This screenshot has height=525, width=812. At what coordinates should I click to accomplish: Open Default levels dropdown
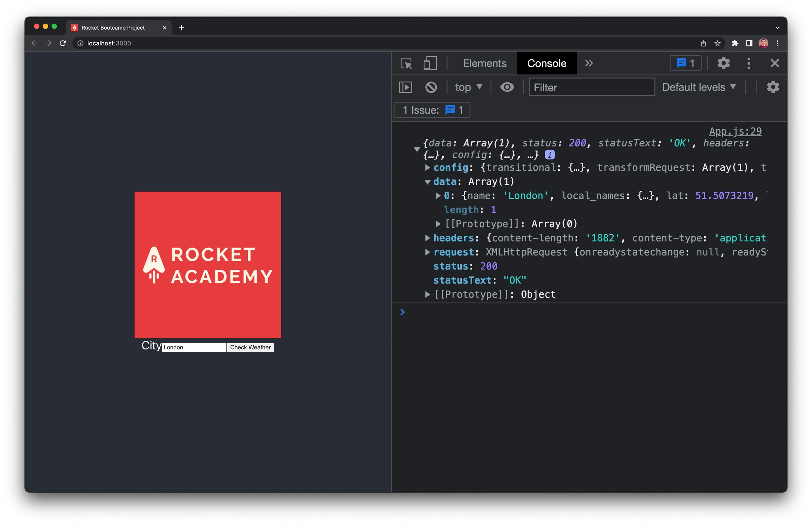click(699, 87)
